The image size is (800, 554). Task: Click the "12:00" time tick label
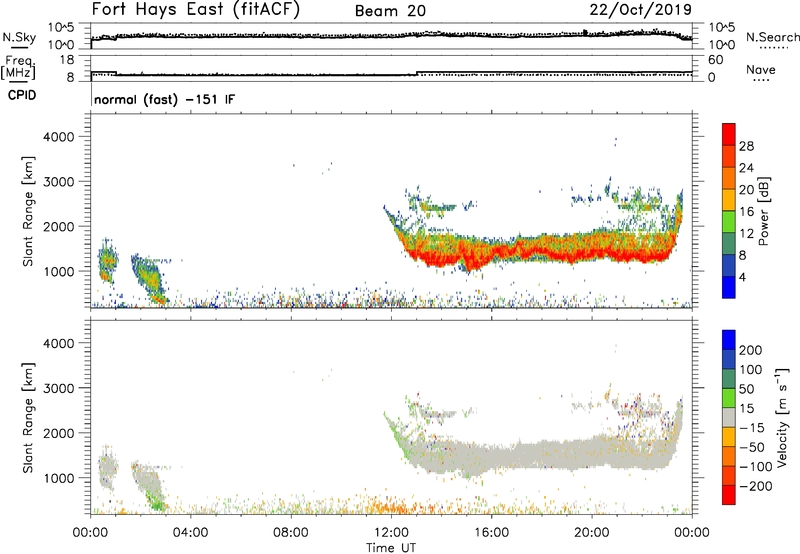(x=391, y=533)
